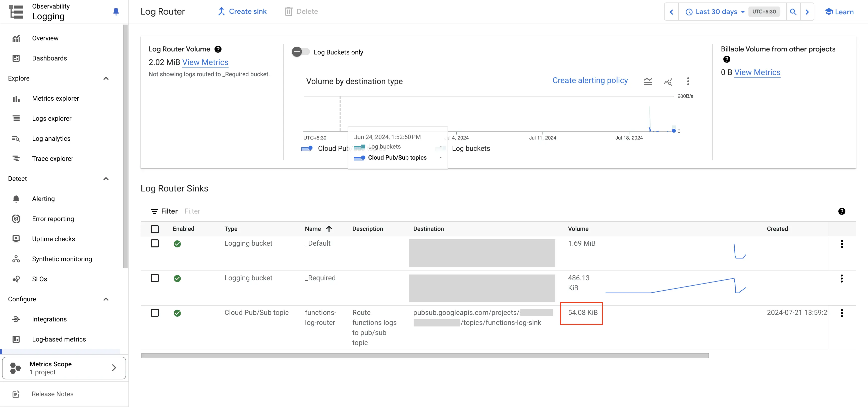Screen dimensions: 868x407
Task: Click the enabled status icon for _Default
Action: point(177,244)
